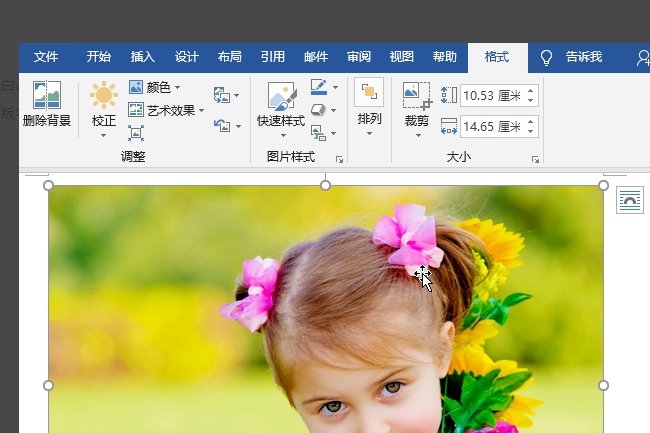Click the shape height icon

449,95
